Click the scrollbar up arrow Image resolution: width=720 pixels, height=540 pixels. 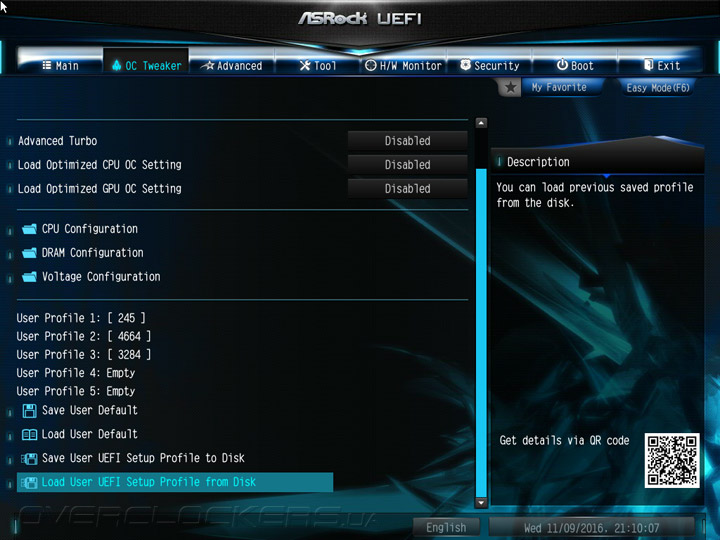point(481,123)
